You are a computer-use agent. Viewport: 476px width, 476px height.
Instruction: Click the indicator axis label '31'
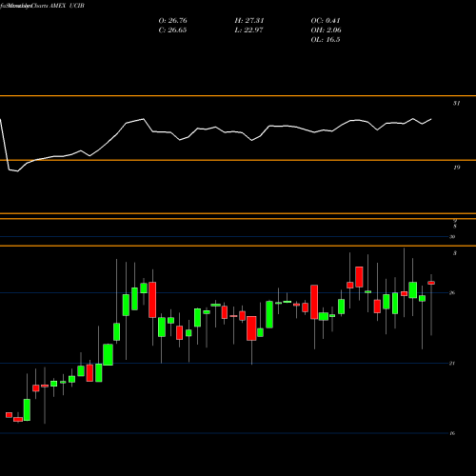(x=456, y=103)
